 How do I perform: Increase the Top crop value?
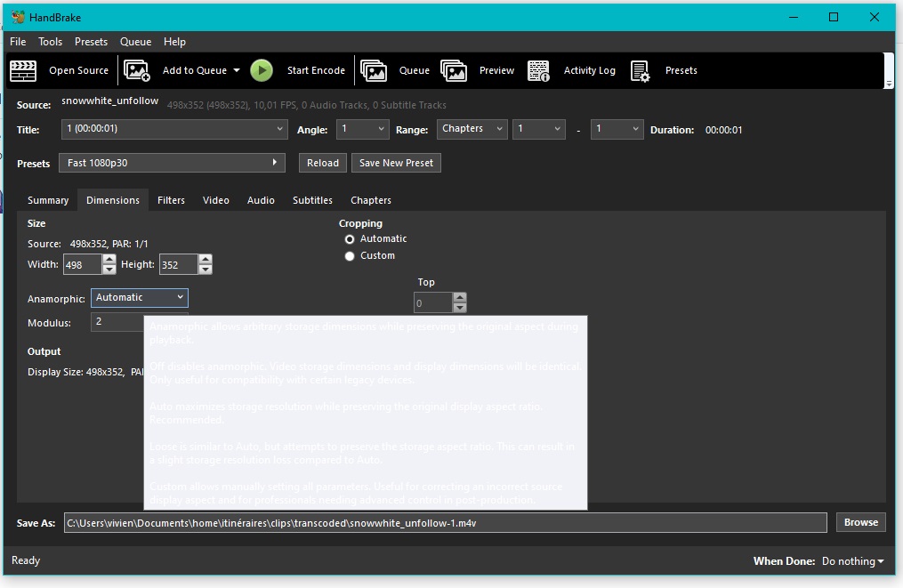click(460, 298)
